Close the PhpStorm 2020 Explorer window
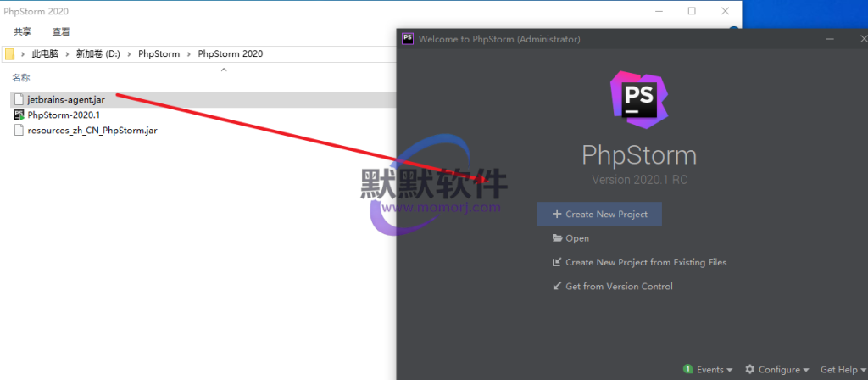868x380 pixels. (726, 11)
